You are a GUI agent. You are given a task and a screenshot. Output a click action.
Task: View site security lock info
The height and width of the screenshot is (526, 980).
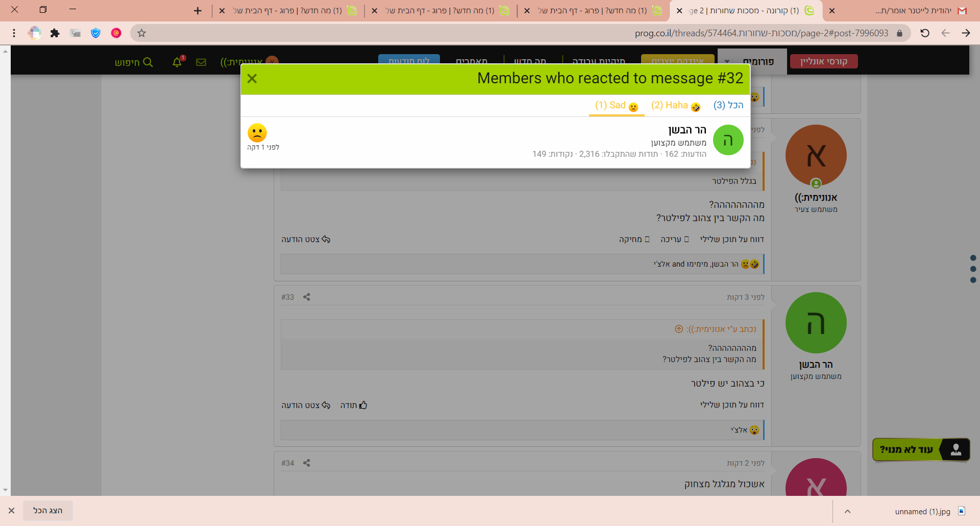point(899,33)
